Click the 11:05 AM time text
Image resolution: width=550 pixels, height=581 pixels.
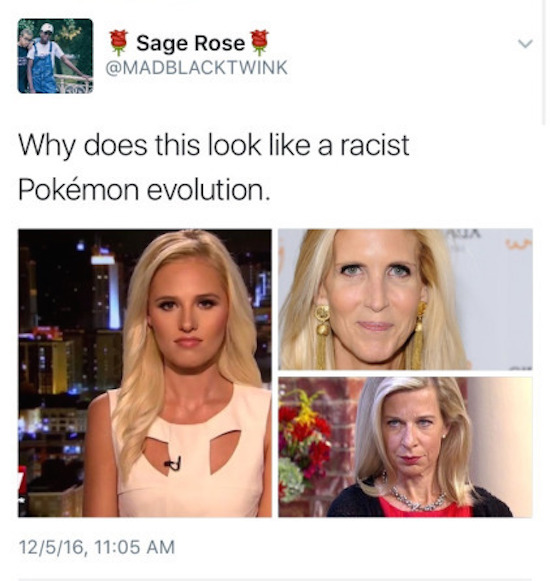coord(135,547)
